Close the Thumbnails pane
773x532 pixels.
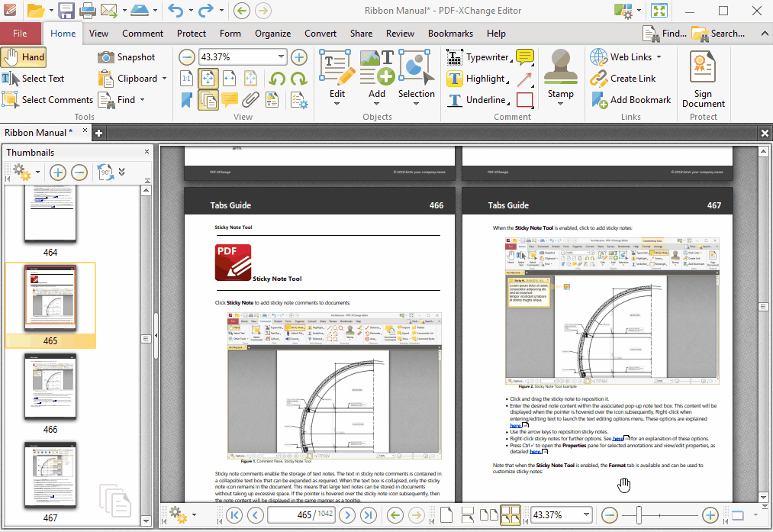[147, 152]
